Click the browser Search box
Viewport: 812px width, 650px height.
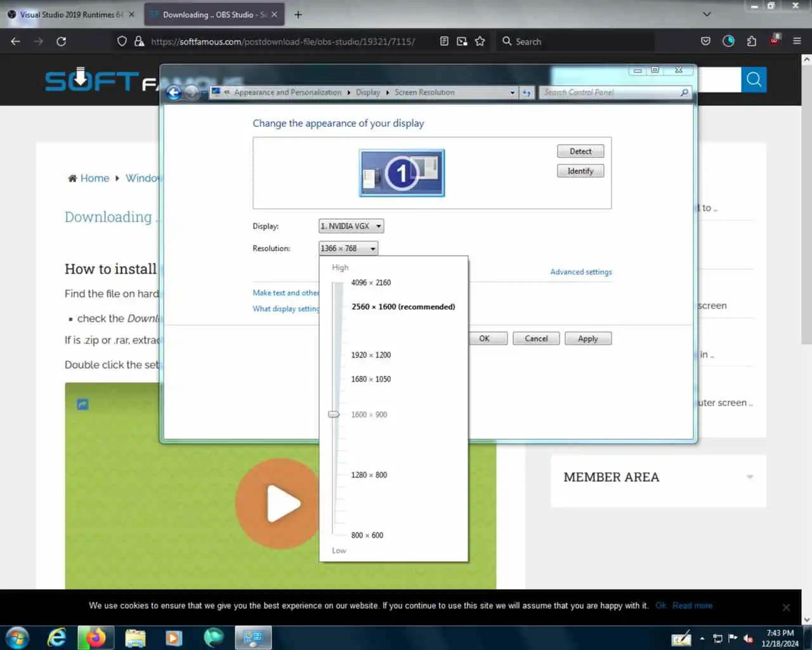pos(576,41)
